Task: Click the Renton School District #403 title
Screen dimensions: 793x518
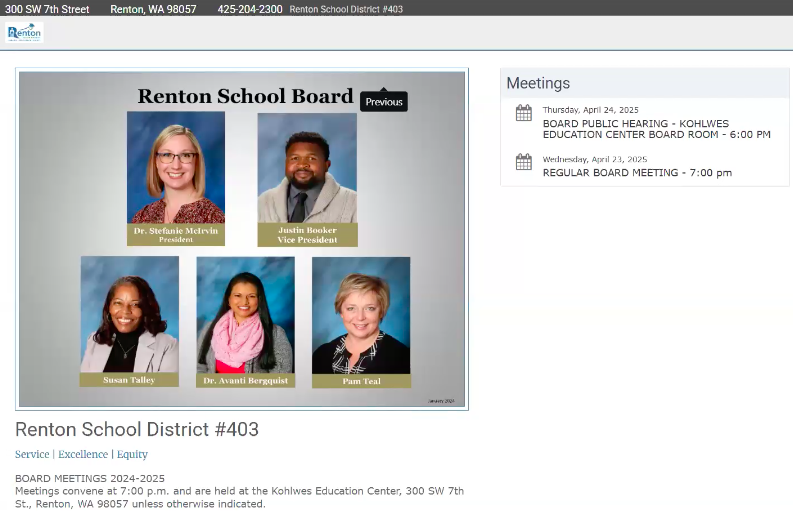Action: pos(137,429)
